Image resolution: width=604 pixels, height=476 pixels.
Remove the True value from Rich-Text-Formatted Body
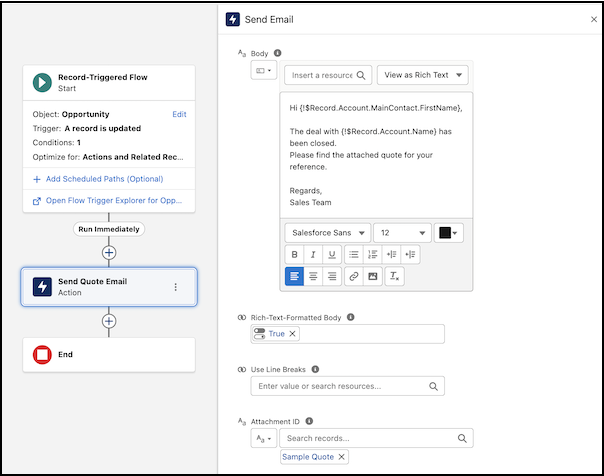(293, 334)
